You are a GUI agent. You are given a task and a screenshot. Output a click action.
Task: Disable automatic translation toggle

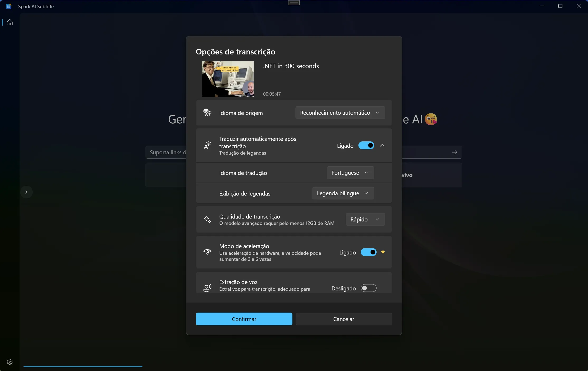coord(366,146)
